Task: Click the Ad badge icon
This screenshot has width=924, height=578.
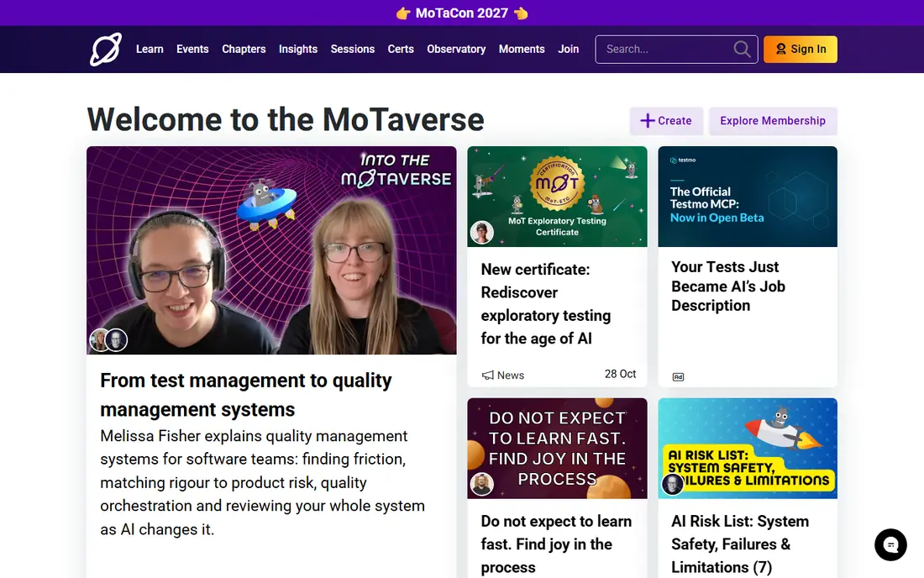Action: pyautogui.click(x=678, y=377)
